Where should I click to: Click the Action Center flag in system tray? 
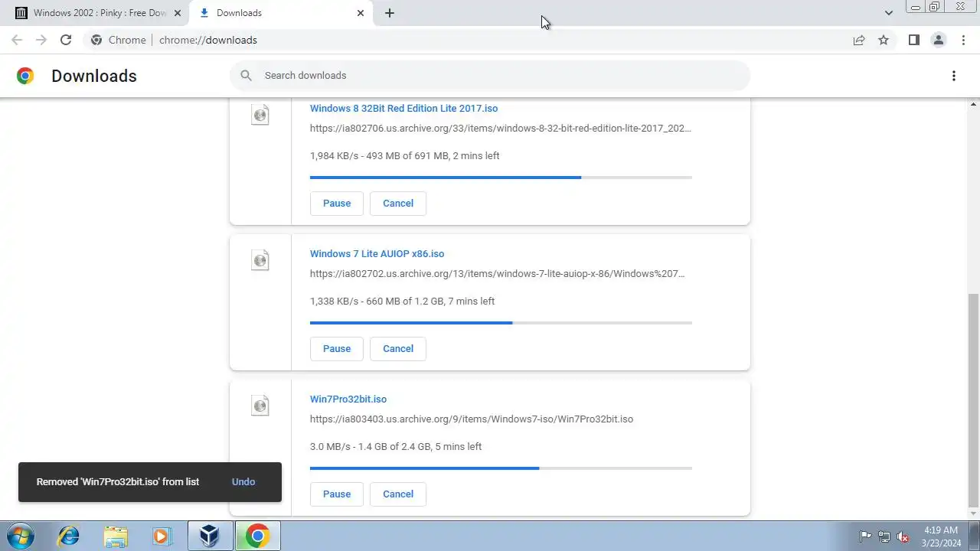click(x=865, y=536)
